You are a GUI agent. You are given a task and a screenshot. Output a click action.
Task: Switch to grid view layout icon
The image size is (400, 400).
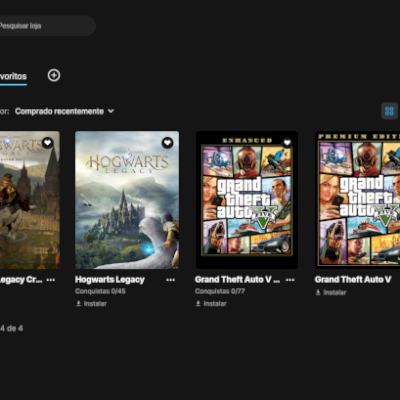pyautogui.click(x=389, y=111)
